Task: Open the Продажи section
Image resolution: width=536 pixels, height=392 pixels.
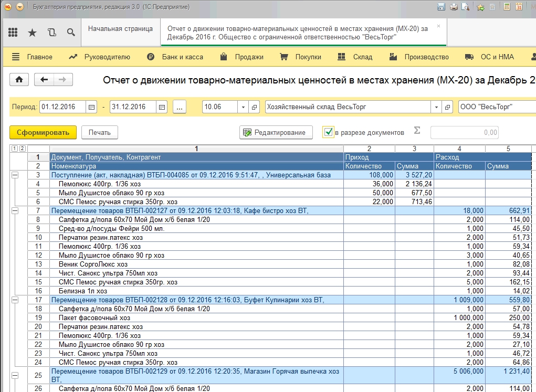Action: (241, 57)
